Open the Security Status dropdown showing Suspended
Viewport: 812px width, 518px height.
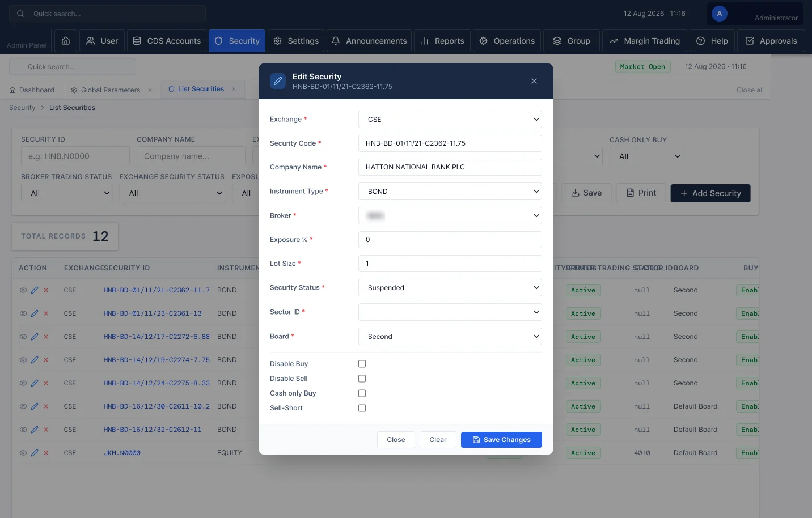pyautogui.click(x=450, y=288)
